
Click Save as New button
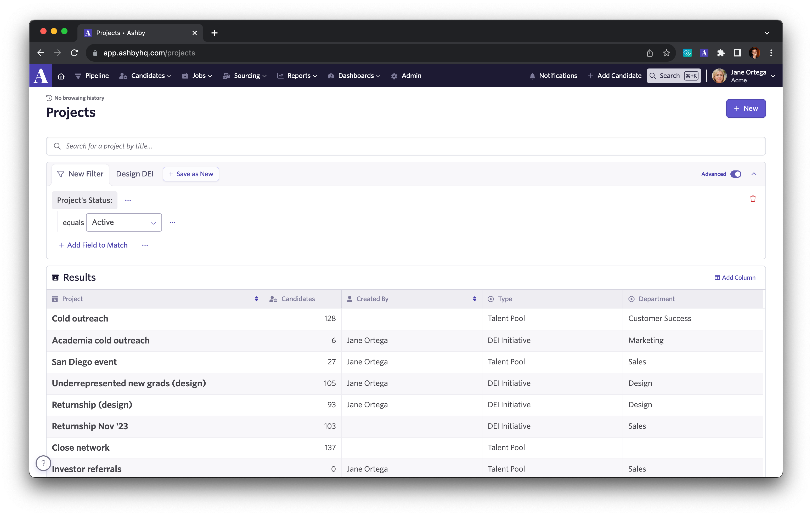(x=191, y=174)
